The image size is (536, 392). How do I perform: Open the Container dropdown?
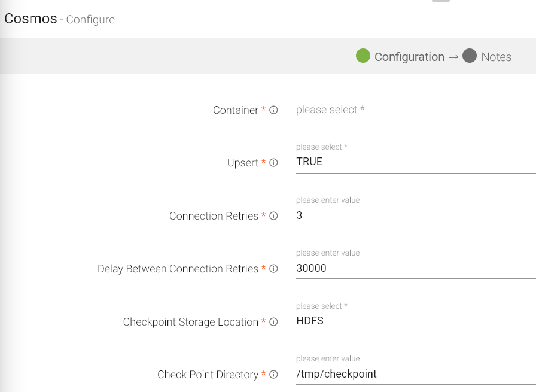point(413,110)
